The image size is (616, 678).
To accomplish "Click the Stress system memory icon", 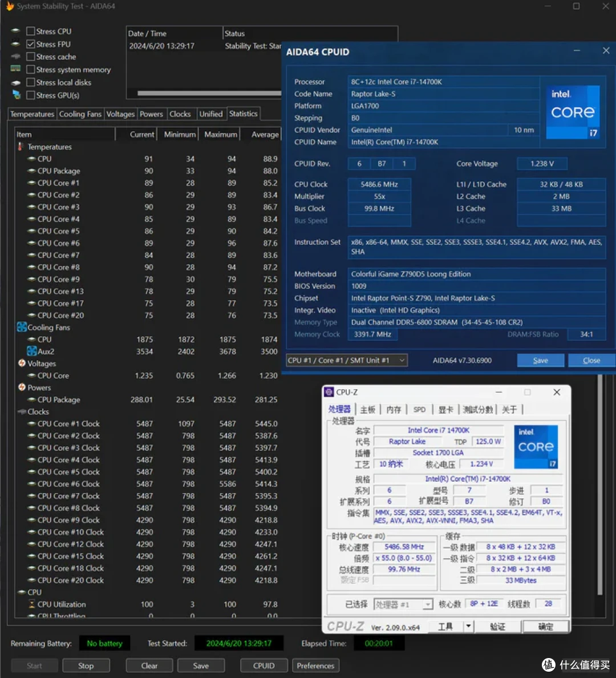I will (x=15, y=68).
